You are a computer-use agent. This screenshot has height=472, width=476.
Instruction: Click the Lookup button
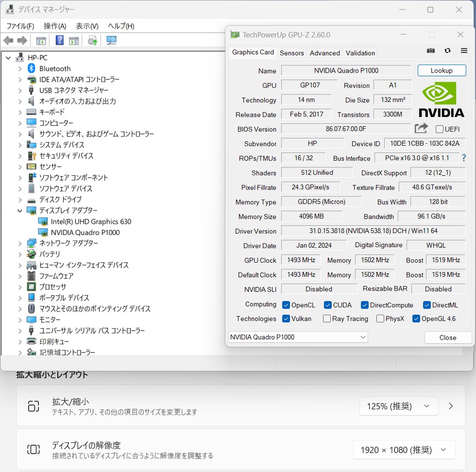(x=442, y=70)
